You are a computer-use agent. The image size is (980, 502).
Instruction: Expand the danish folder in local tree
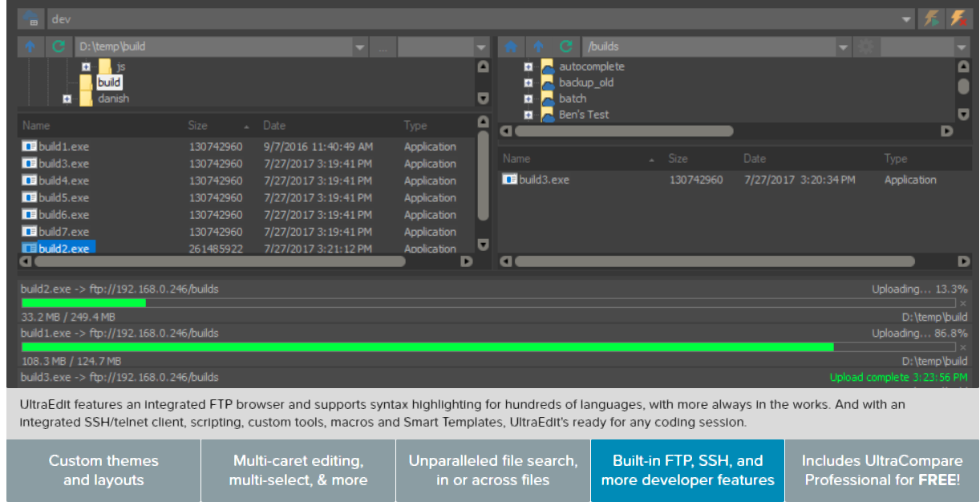[67, 99]
